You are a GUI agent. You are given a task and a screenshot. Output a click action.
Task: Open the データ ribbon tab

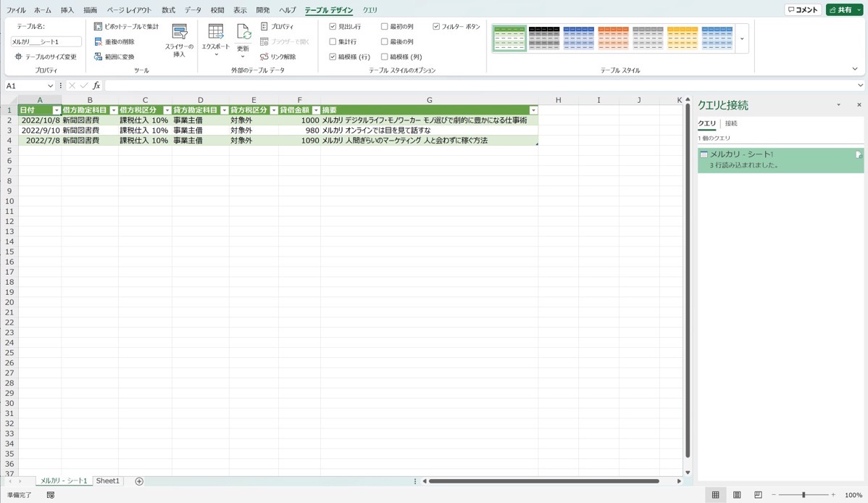point(193,10)
